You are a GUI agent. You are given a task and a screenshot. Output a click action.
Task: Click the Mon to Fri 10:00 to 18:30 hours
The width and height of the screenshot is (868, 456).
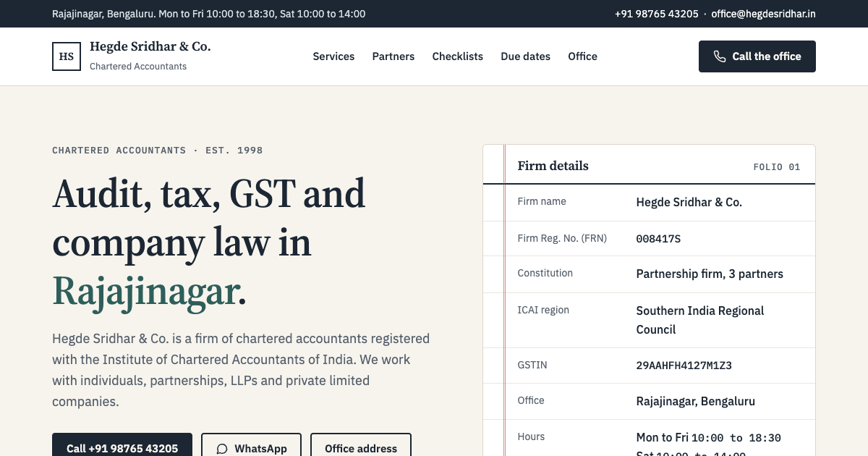[709, 438]
